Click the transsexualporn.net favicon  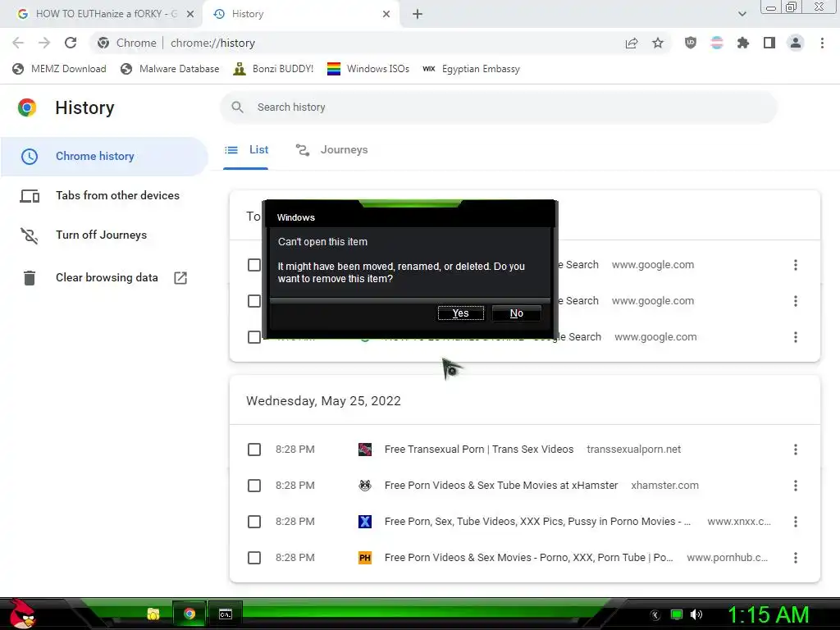point(365,450)
